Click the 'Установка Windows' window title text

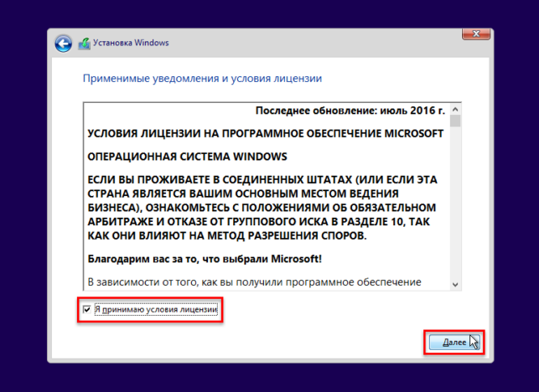[x=131, y=43]
